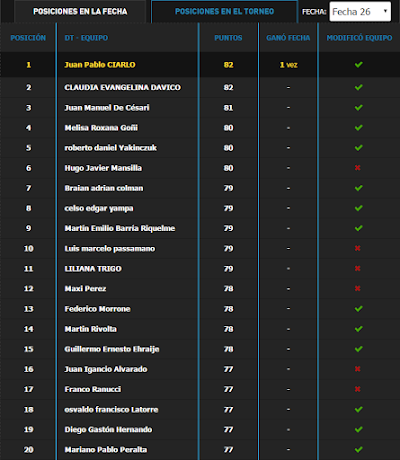Click red cross for Juan Igancio Alvarado
The width and height of the screenshot is (400, 460).
pos(358,369)
